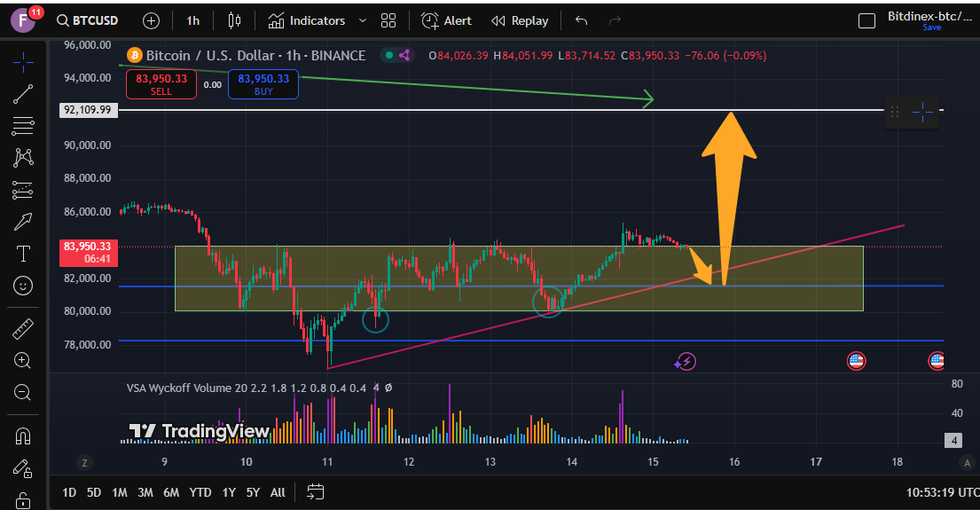Viewport: 980px width, 510px height.
Task: Set date range to YTD
Action: (200, 492)
